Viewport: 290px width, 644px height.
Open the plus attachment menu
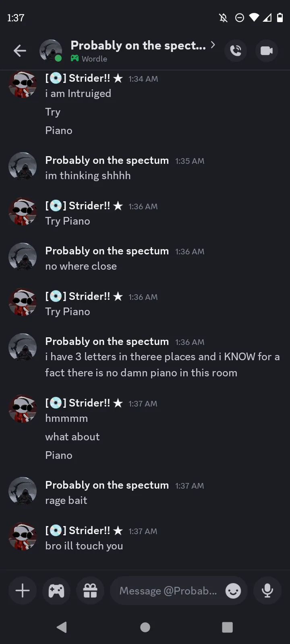23,591
